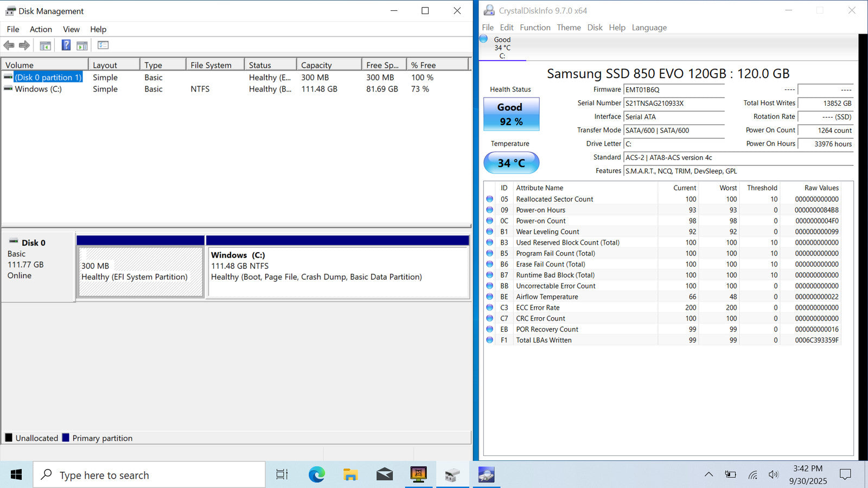Select the Windows (C:) row in volume list
The width and height of the screenshot is (868, 488).
38,89
